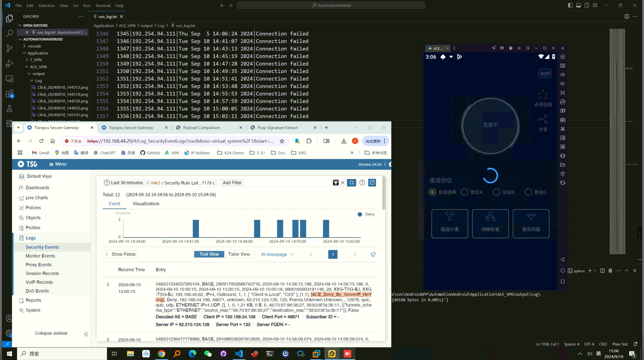Image resolution: width=644 pixels, height=360 pixels.
Task: Open Source Control view in activity bar
Action: click(9, 48)
